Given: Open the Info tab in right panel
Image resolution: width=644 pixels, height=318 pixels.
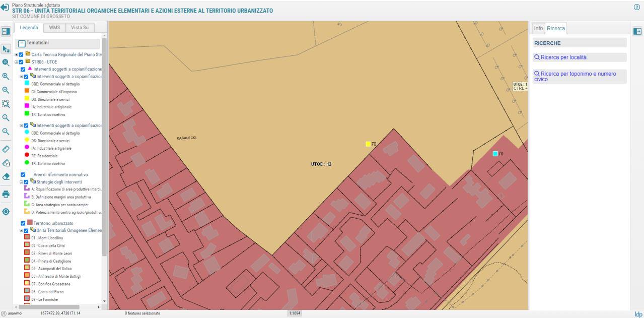Looking at the screenshot, I should pyautogui.click(x=538, y=29).
